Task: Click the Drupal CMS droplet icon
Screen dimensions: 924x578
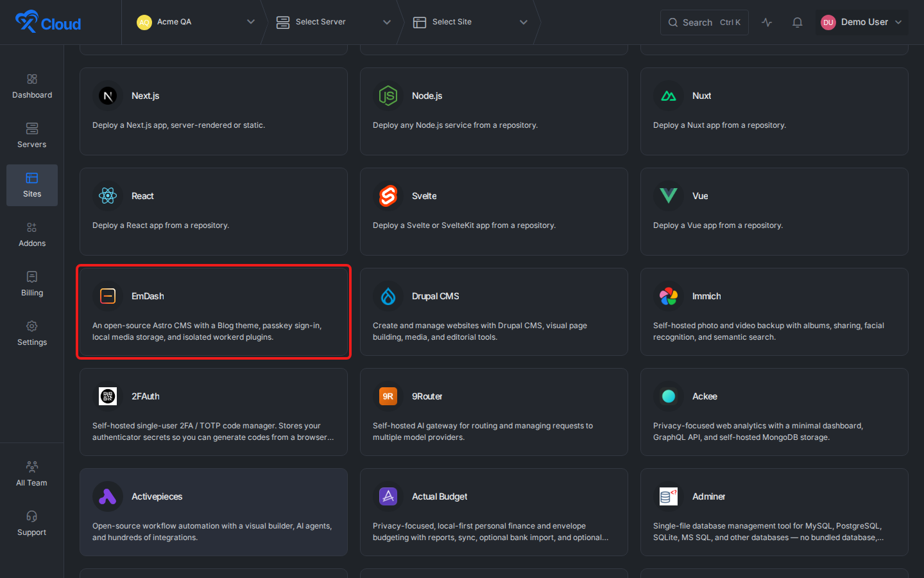Action: click(x=388, y=296)
